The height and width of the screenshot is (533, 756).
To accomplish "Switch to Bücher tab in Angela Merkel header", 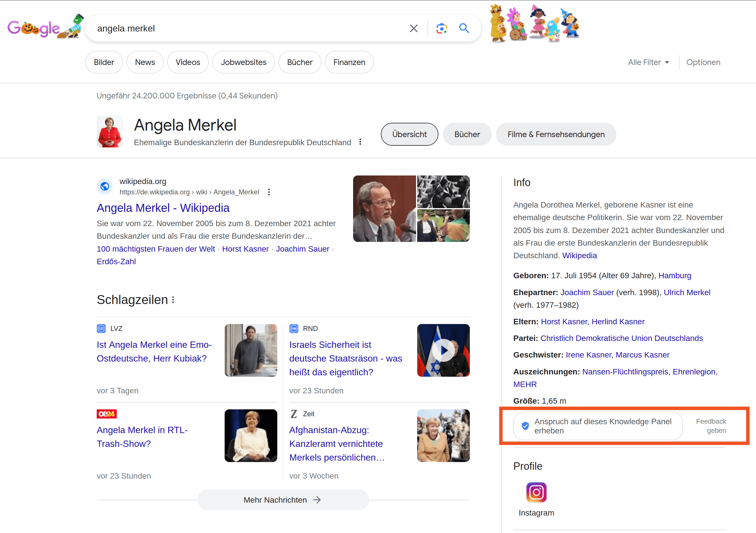I will click(467, 135).
